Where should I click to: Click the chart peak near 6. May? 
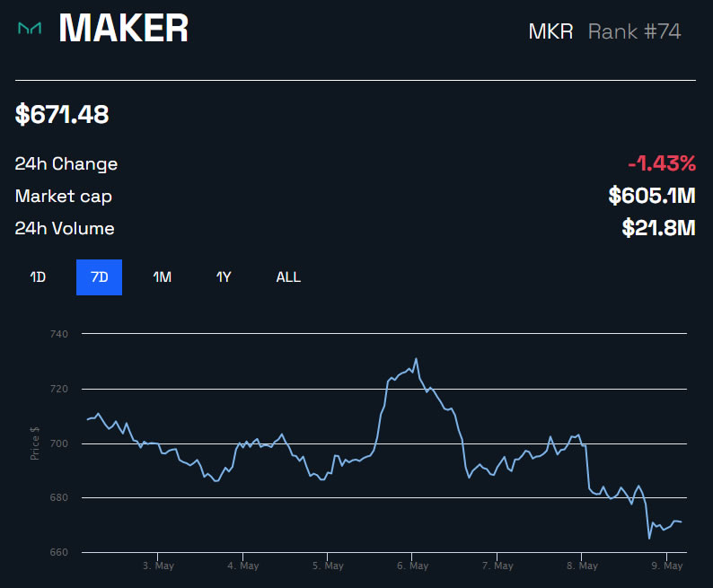[x=416, y=359]
